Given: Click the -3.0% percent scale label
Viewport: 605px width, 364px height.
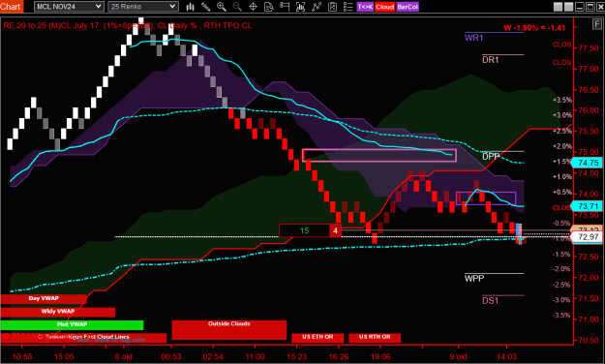Looking at the screenshot, I should pyautogui.click(x=562, y=300).
